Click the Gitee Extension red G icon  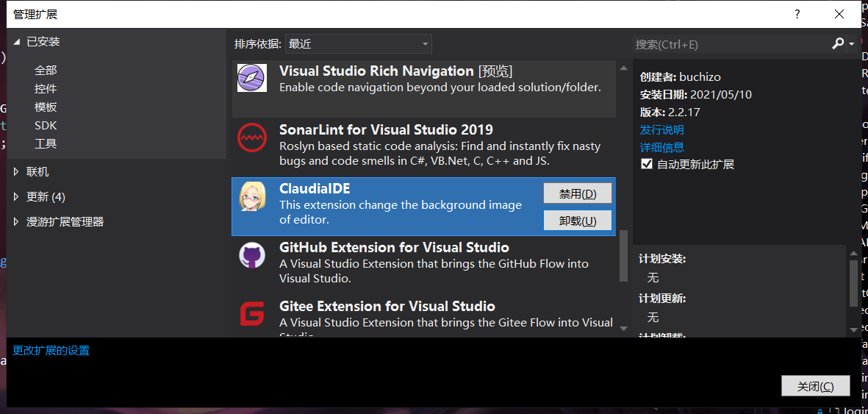coord(252,315)
